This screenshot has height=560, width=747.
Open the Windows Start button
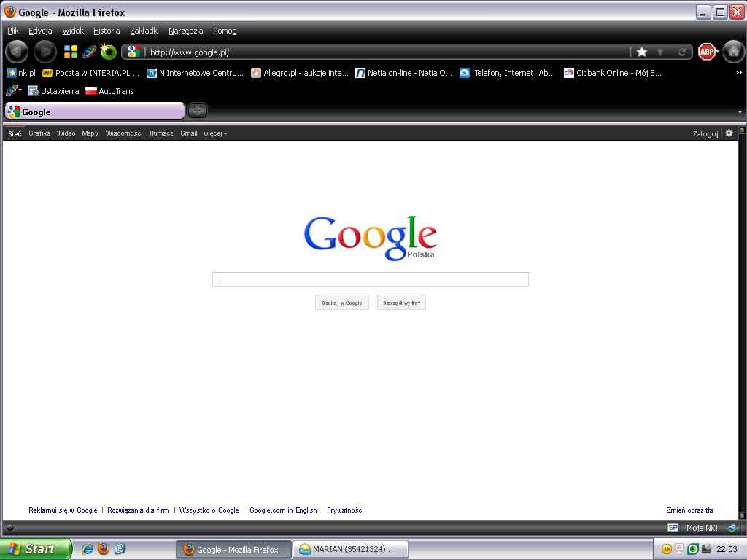[36, 549]
